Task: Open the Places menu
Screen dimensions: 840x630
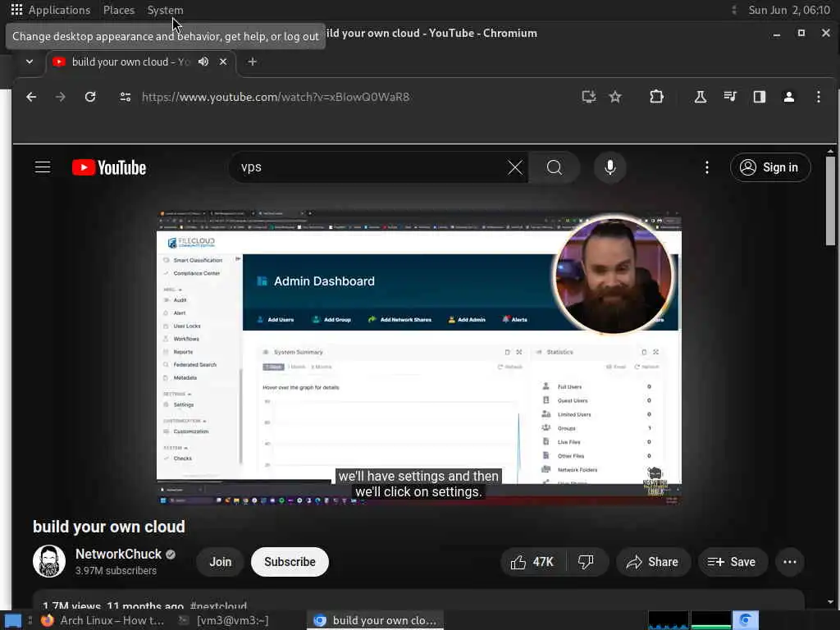Action: pos(119,10)
